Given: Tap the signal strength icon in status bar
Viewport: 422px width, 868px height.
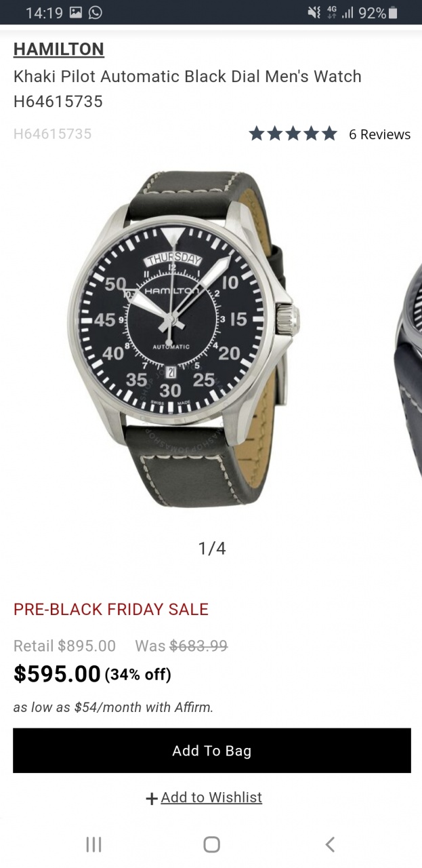Looking at the screenshot, I should (x=349, y=12).
